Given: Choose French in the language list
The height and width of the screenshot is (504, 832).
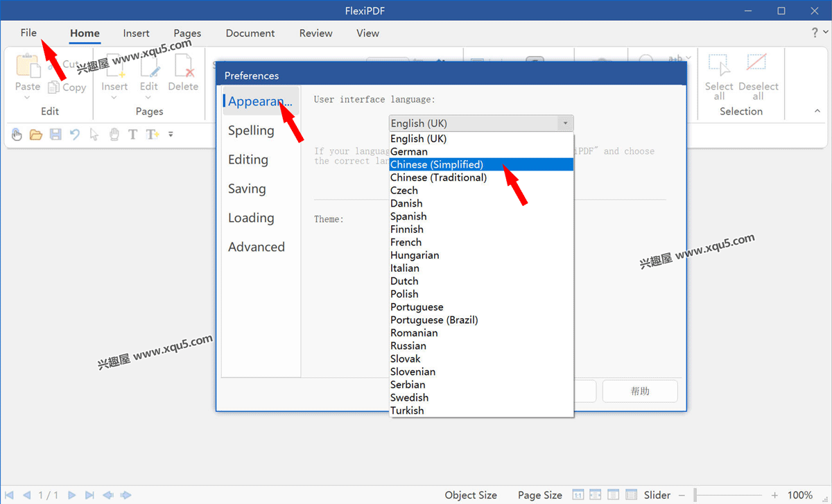Looking at the screenshot, I should pos(481,242).
